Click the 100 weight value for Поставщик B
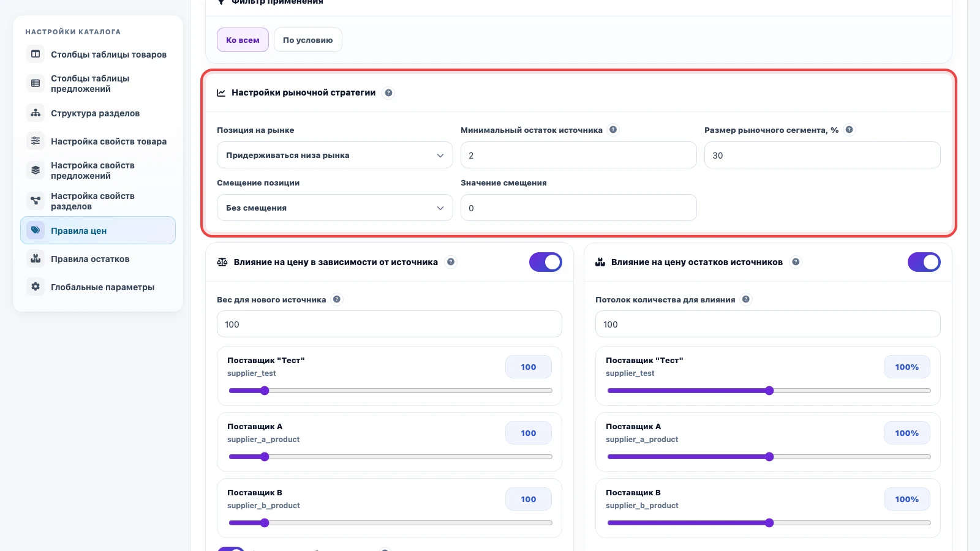This screenshot has height=551, width=980. coord(529,499)
